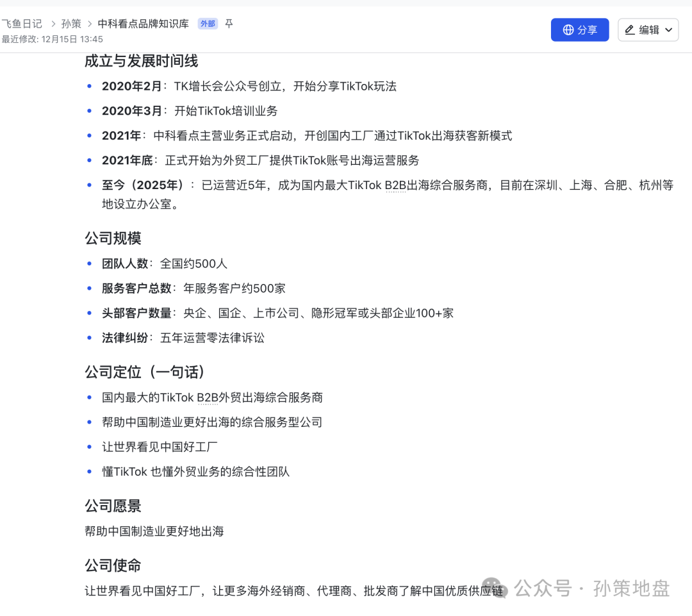
Task: Click the 成立与发展时间线 heading
Action: 141,61
